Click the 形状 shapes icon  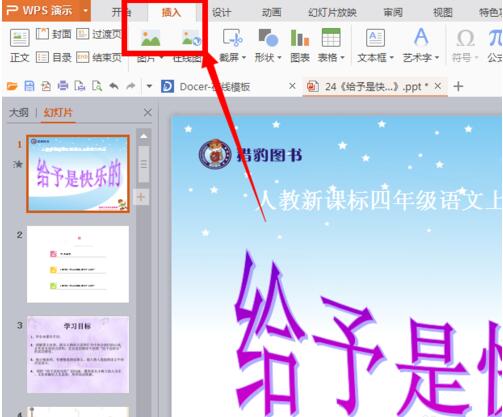tap(268, 37)
